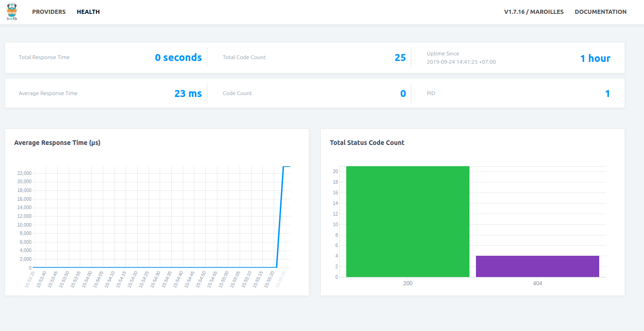Click the 'Code Count' label
Viewport: 644px width, 331px height.
click(x=237, y=93)
